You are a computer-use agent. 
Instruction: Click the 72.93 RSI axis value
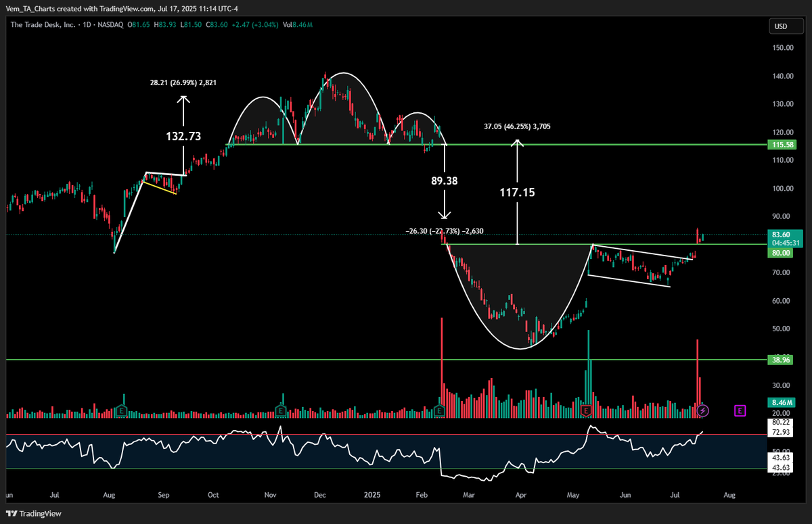[781, 431]
